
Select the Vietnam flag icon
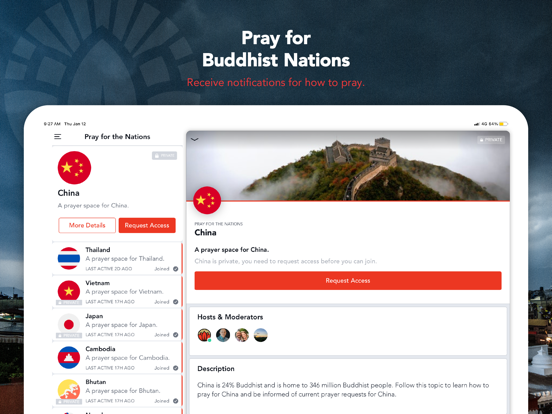[x=69, y=291]
